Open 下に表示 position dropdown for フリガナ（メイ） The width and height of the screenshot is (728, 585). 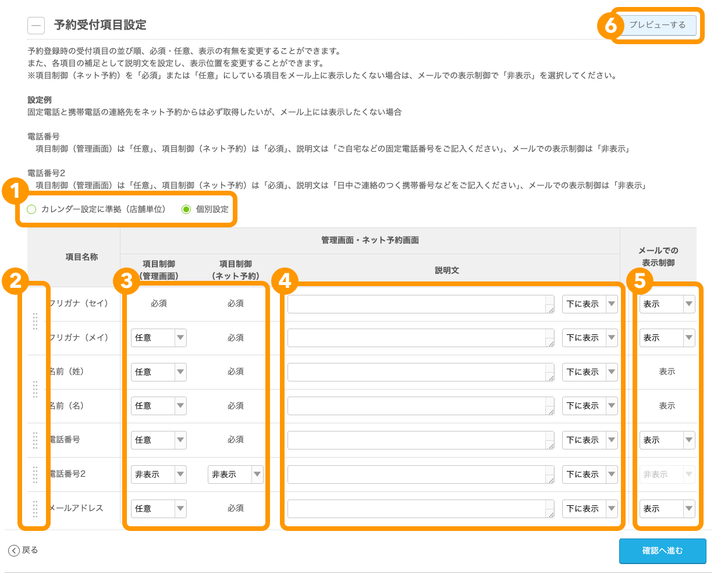coord(589,338)
